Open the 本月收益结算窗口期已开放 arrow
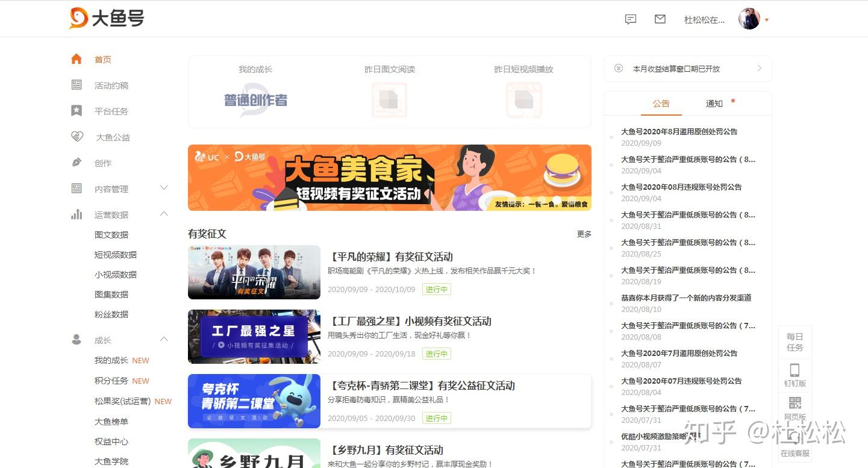 click(x=760, y=69)
